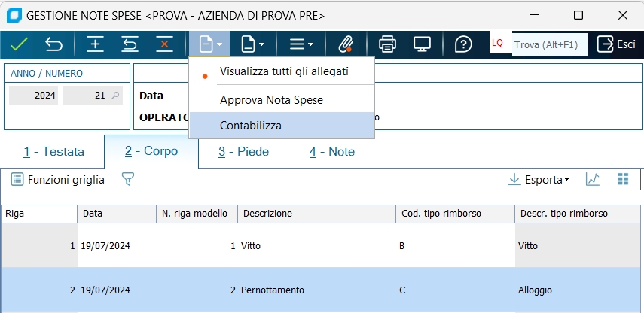Select Contabilizza from the menu
This screenshot has width=644, height=313.
[251, 126]
